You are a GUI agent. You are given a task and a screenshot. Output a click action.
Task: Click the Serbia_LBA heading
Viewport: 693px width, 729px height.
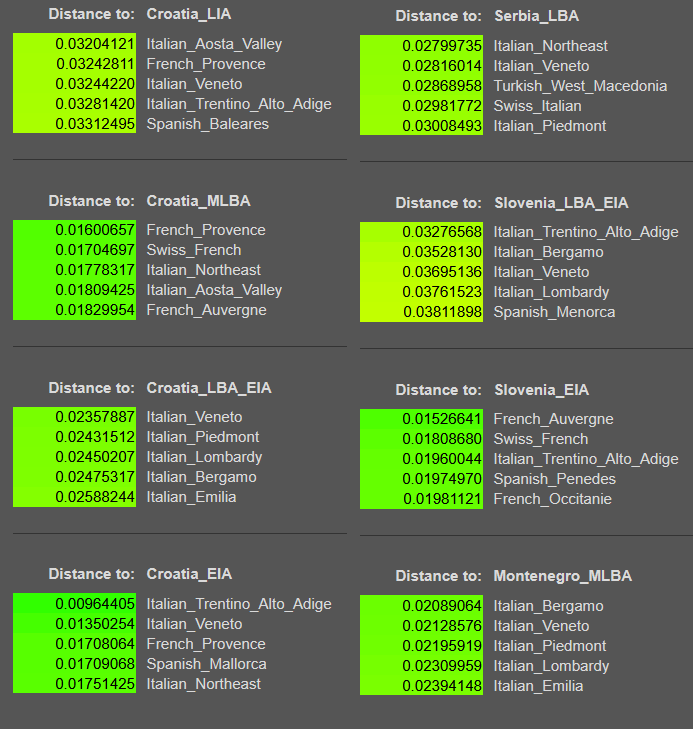[536, 16]
